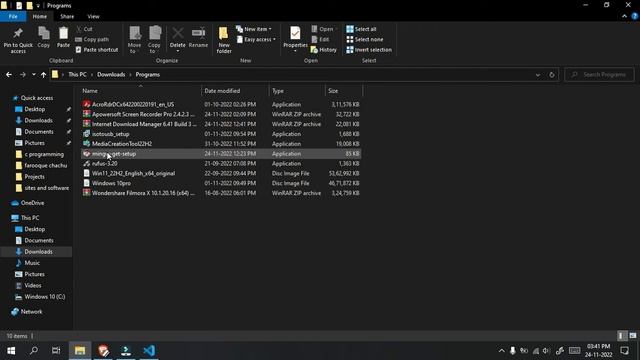Sort by Date modified column
The width and height of the screenshot is (640, 360).
point(235,91)
